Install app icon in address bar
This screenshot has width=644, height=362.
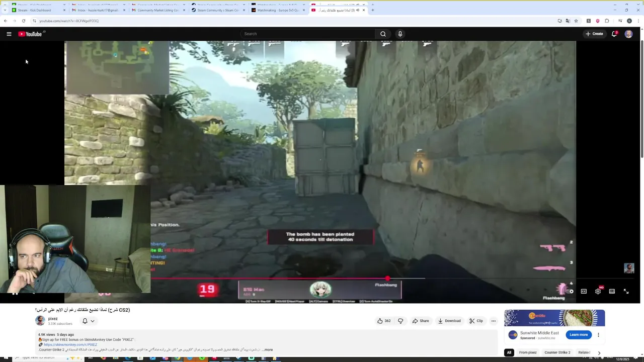560,21
